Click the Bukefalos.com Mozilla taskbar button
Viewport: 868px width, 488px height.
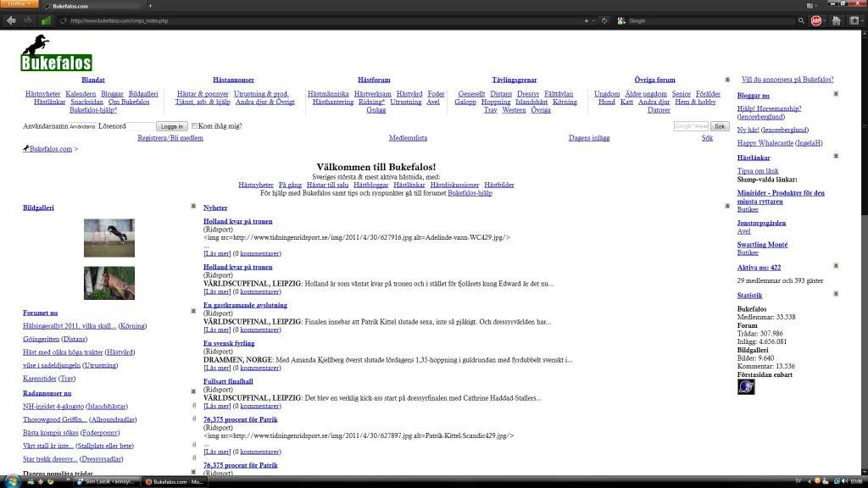pos(173,482)
